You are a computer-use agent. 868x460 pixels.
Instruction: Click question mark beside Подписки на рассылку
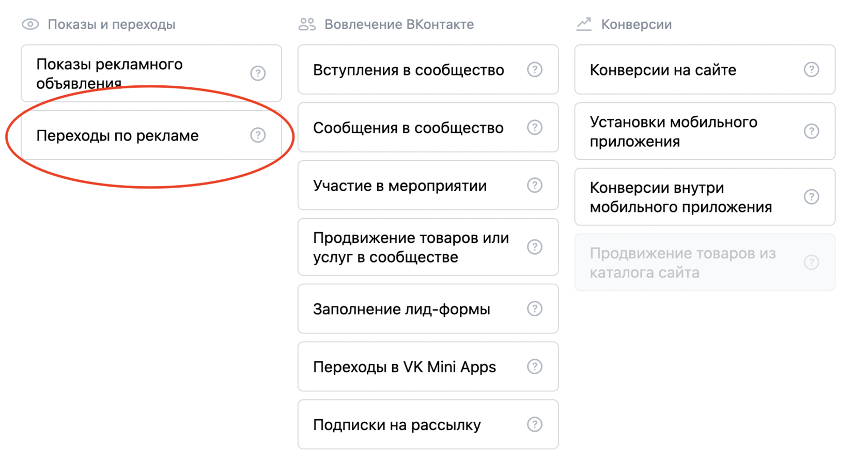point(535,425)
